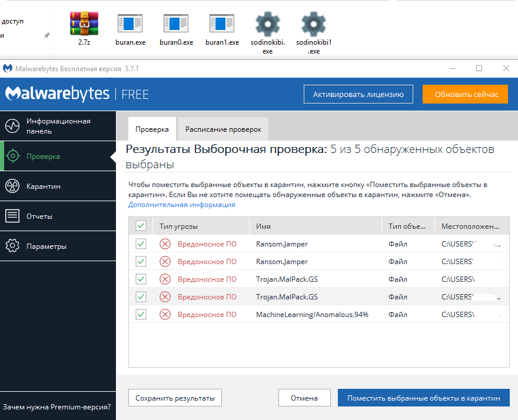Viewport: 518px width, 420px height.
Task: Select the buran1.exe file icon
Action: 222,24
